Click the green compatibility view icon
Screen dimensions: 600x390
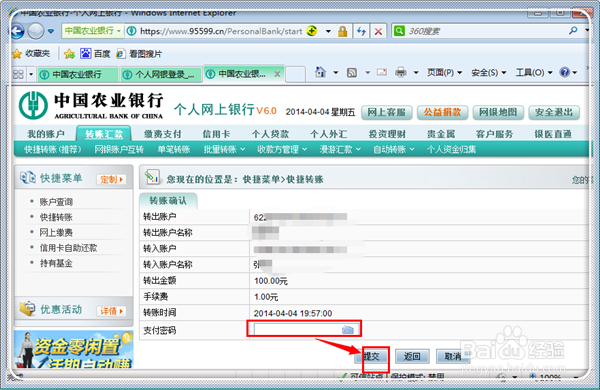pos(312,31)
